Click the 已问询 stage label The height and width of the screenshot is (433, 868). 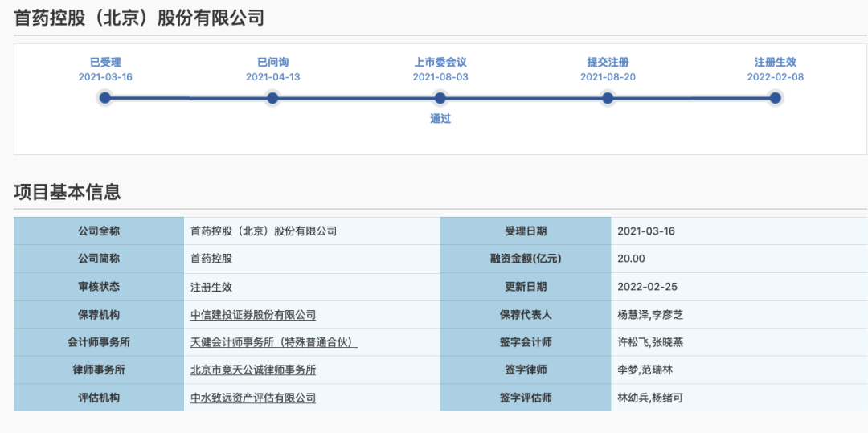tap(272, 62)
